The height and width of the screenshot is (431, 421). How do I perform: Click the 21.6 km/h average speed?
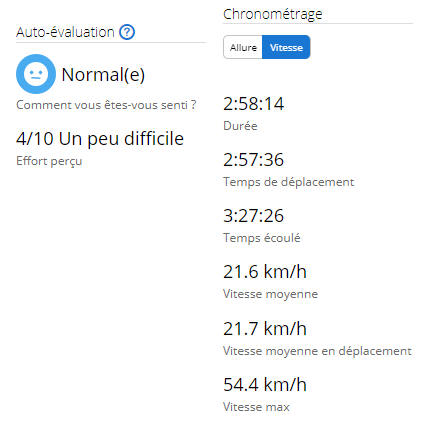click(265, 272)
